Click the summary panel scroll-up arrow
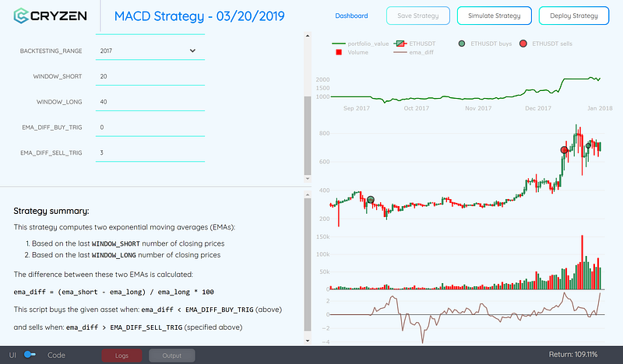Viewport: 623px width, 364px height. point(308,194)
